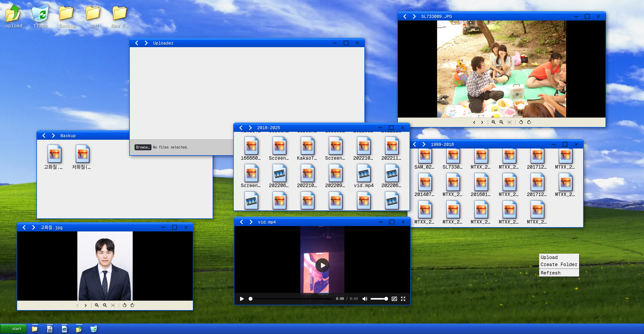The image size is (644, 334).
Task: Zoom out on 고화질.jpg image
Action: click(105, 305)
